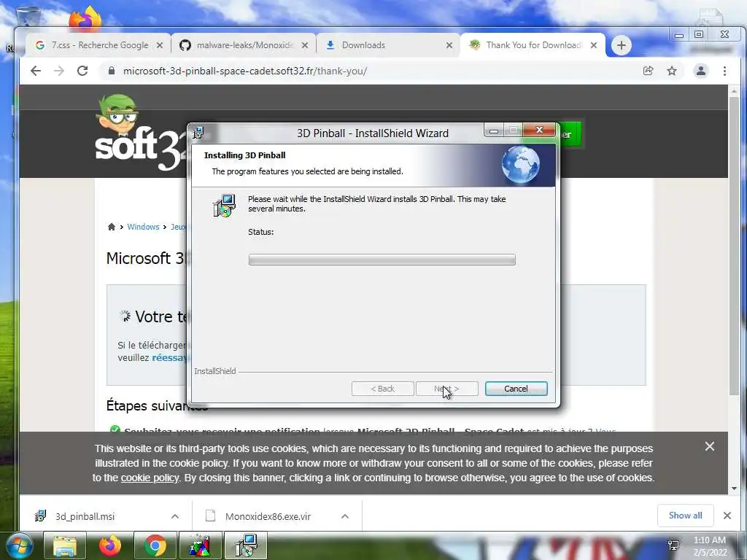Click the globe graphic in wizard header
Viewport: 747px width, 560px height.
(x=520, y=165)
